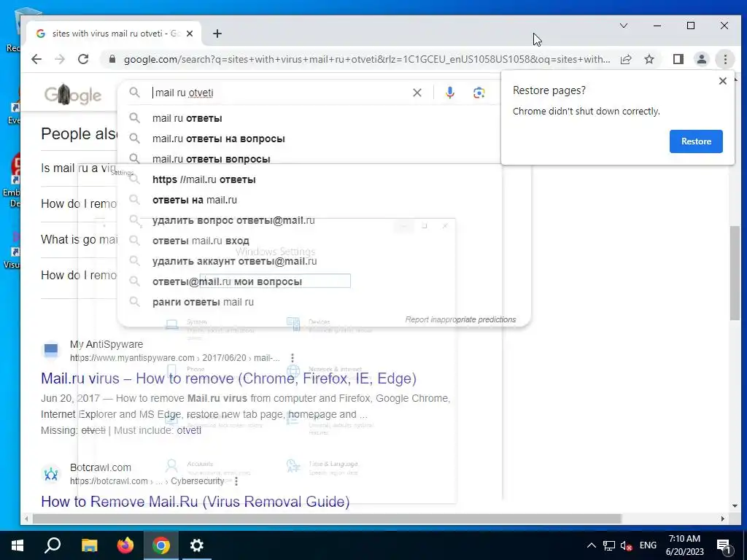Switch to Chrome taskbar icon

point(161,545)
